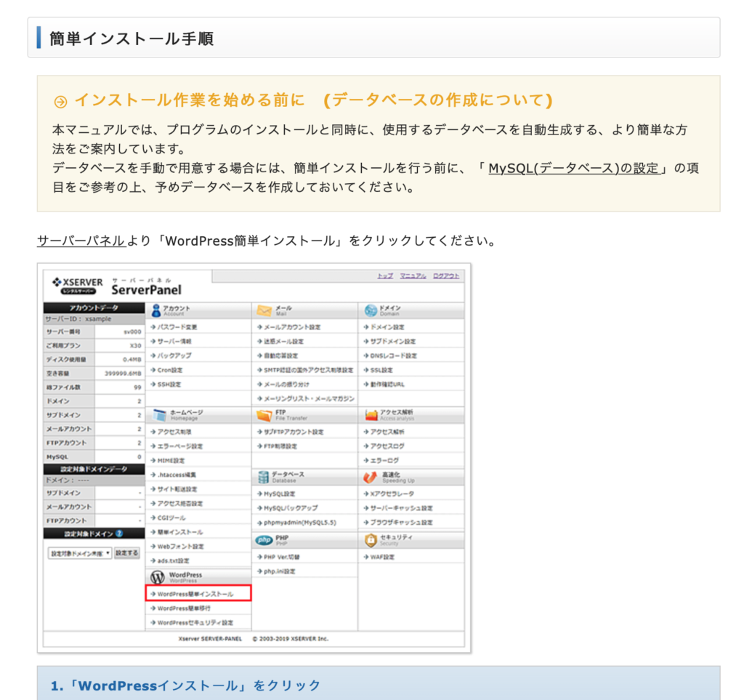Screen dimensions: 744x700
Task: Click the WordPress logo icon
Action: coord(158,577)
